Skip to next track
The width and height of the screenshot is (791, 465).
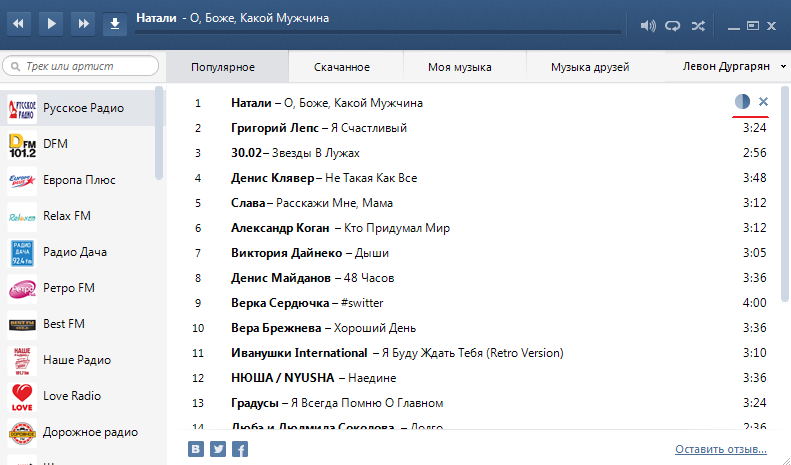click(x=84, y=23)
